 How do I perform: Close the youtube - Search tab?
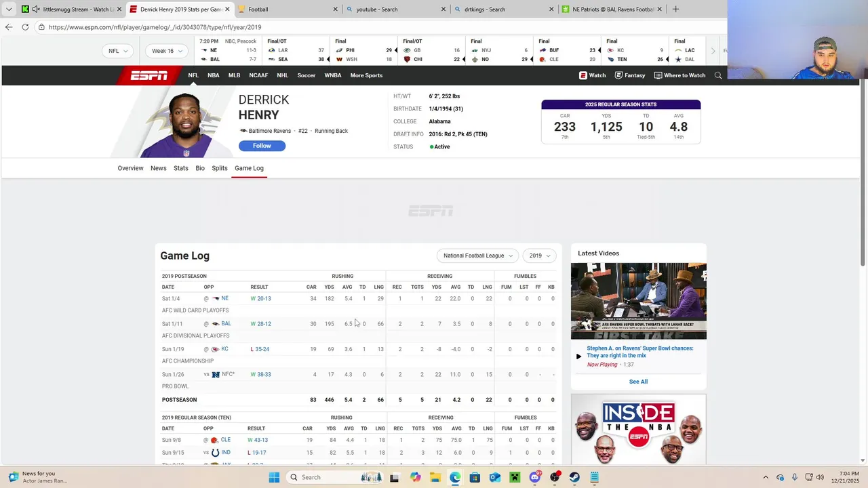coord(443,9)
